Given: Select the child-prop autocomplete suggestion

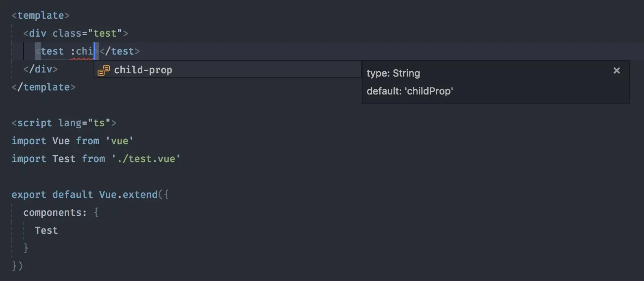Looking at the screenshot, I should click(x=228, y=70).
